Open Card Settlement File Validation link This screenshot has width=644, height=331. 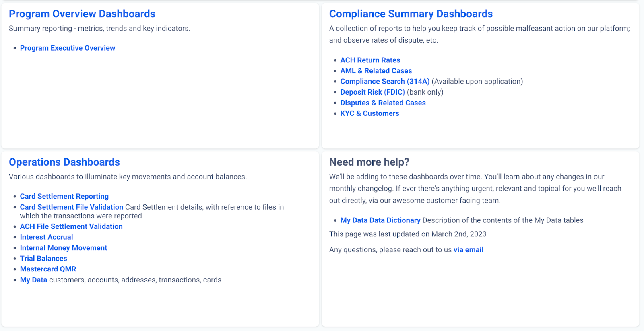[72, 207]
